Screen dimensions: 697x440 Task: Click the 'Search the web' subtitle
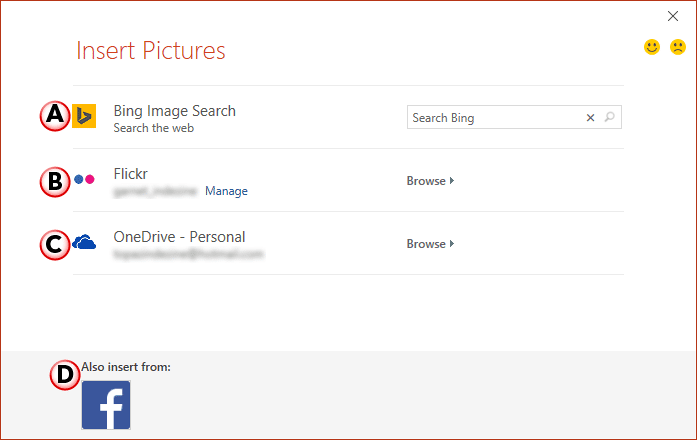(x=154, y=128)
